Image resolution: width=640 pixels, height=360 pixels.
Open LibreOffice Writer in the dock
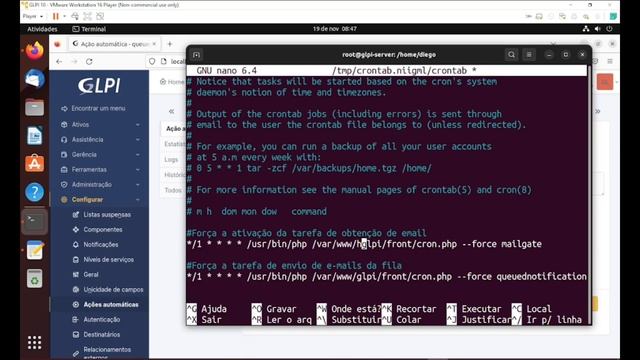coord(35,136)
